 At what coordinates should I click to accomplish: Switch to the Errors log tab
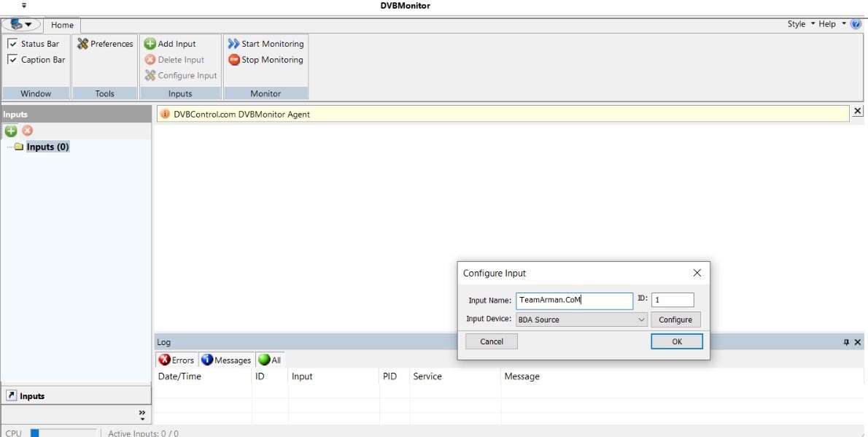tap(177, 360)
